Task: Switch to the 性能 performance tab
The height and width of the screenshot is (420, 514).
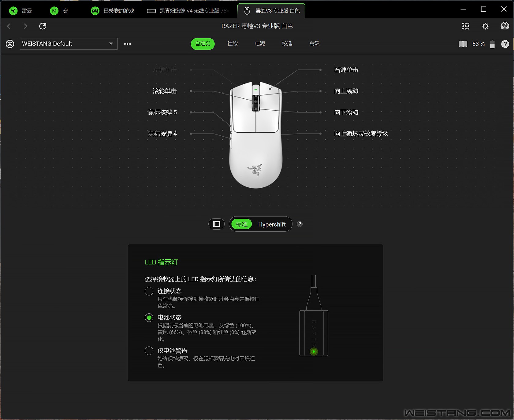Action: 233,44
